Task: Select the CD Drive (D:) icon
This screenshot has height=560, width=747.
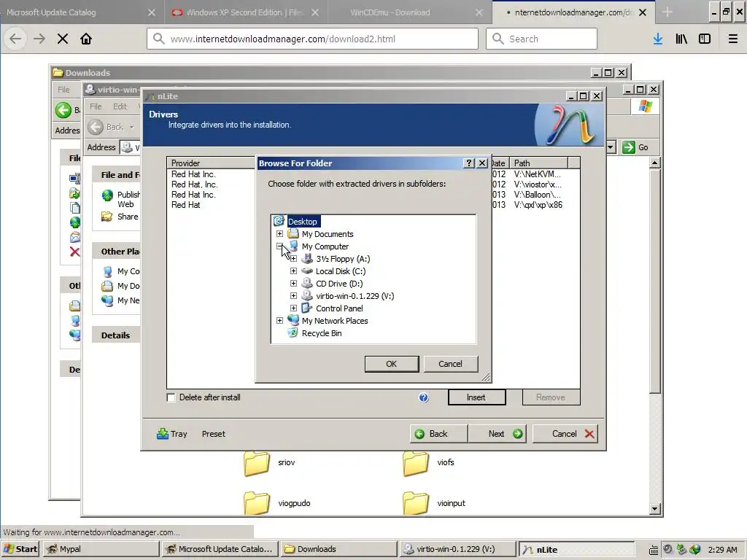Action: (307, 284)
